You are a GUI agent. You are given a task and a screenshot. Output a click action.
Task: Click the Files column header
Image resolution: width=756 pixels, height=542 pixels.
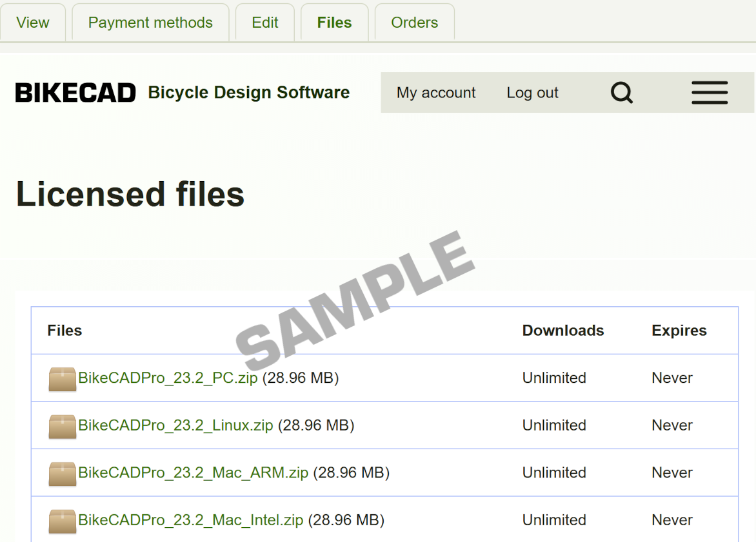[x=65, y=331]
